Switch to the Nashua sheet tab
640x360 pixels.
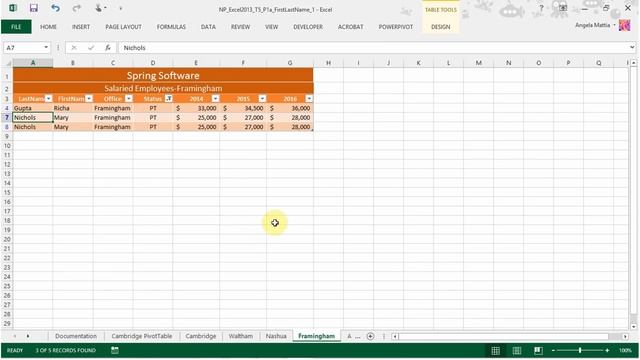(x=276, y=336)
